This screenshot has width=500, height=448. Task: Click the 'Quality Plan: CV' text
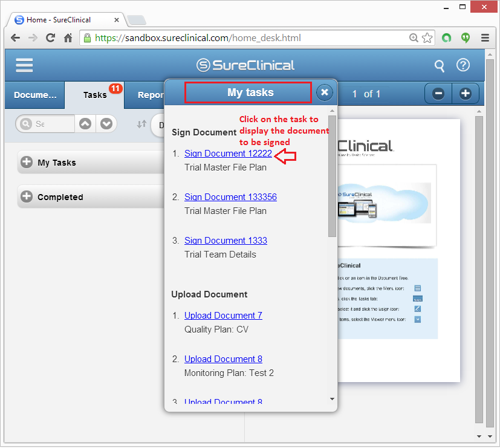(216, 330)
